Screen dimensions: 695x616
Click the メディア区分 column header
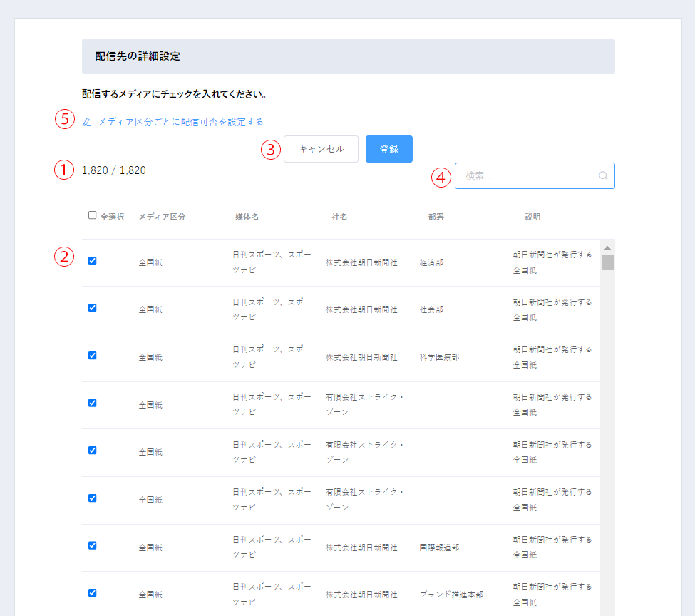pyautogui.click(x=162, y=217)
